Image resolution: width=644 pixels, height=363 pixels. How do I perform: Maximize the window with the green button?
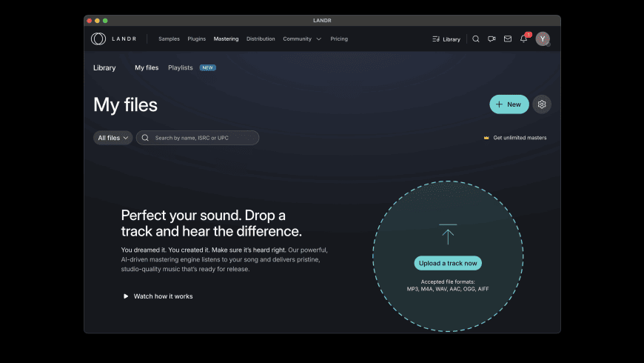click(105, 21)
